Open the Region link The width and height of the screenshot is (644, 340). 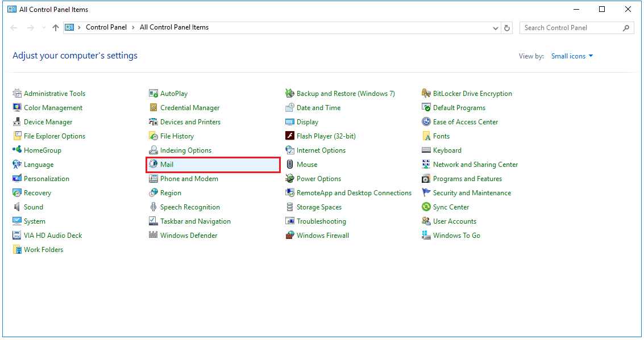tap(171, 193)
